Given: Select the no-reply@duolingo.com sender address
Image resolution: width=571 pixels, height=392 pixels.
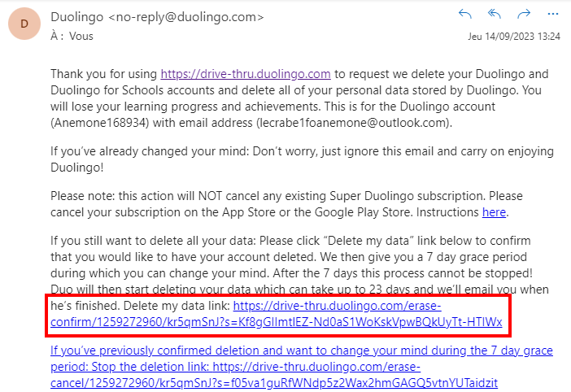Looking at the screenshot, I should (x=186, y=17).
